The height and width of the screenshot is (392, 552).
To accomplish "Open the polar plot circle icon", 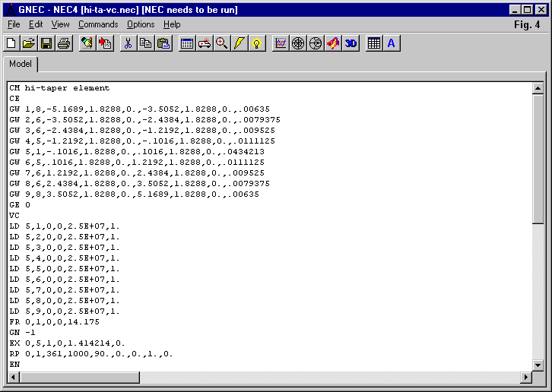I will coord(298,43).
